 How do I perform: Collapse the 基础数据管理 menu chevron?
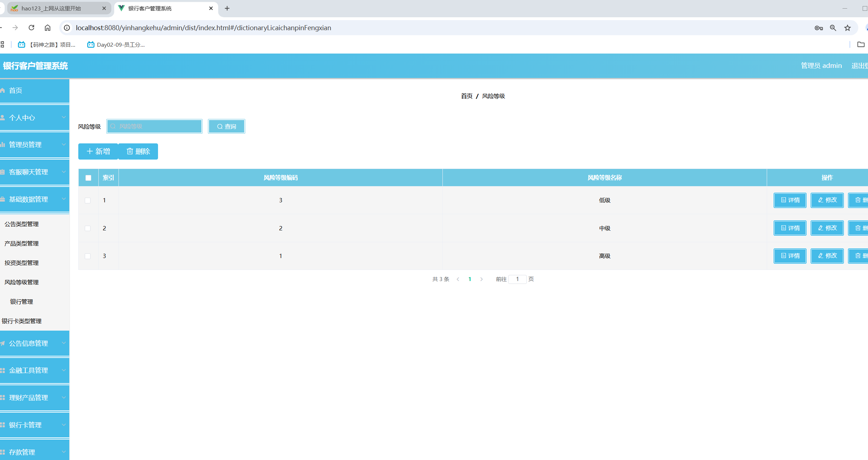(64, 199)
